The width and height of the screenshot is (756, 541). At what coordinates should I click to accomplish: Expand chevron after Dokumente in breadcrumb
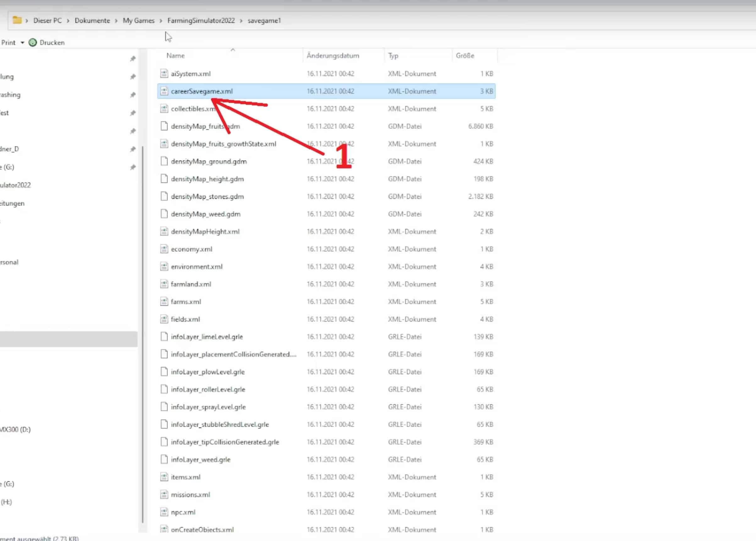[x=116, y=21]
